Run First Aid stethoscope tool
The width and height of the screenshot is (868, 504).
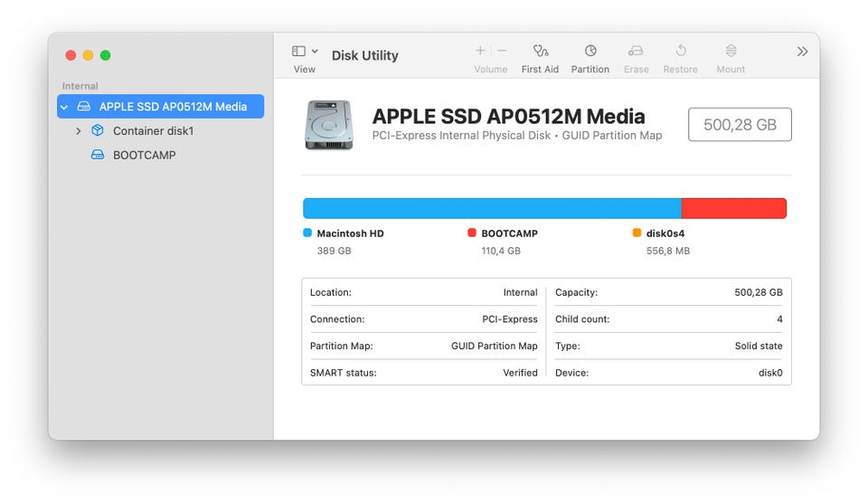(x=541, y=51)
